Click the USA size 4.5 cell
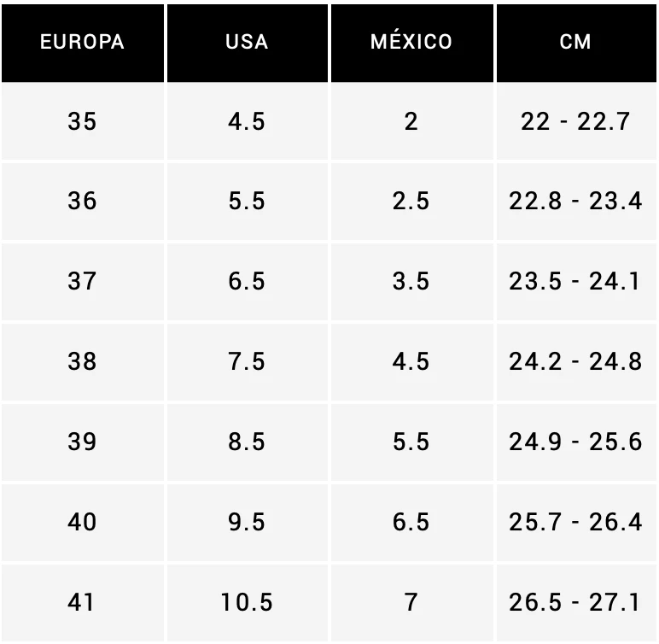This screenshot has width=659, height=644. click(x=247, y=121)
